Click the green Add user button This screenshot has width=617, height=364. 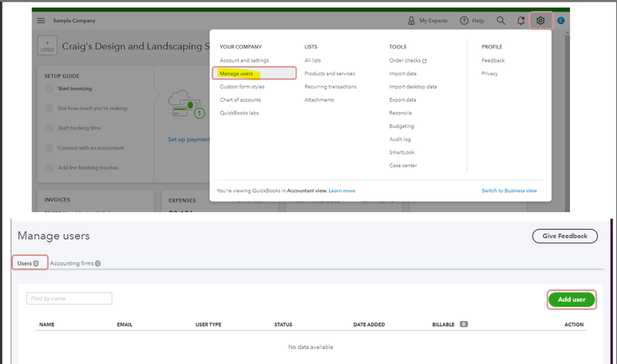tap(571, 300)
